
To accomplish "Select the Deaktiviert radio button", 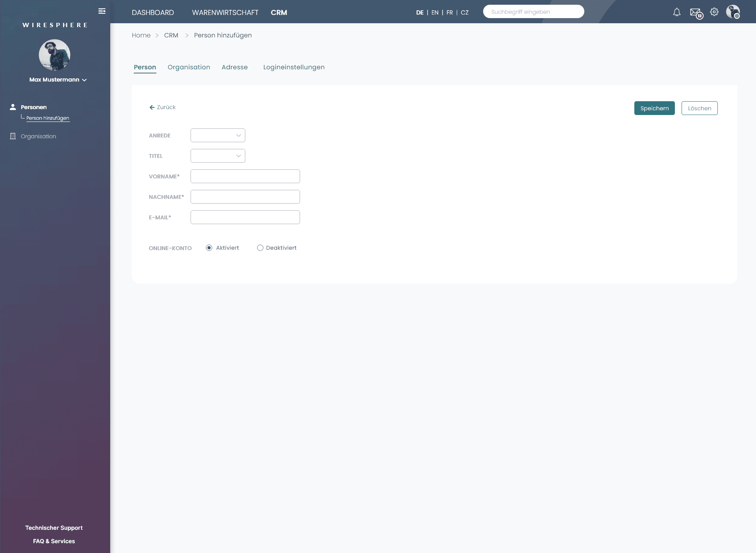I will 260,248.
